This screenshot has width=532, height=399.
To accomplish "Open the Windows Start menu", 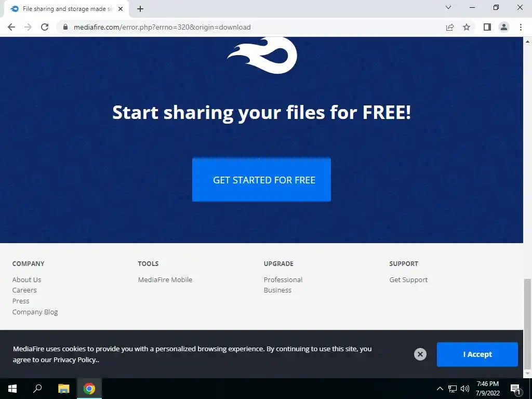I will coord(12,389).
